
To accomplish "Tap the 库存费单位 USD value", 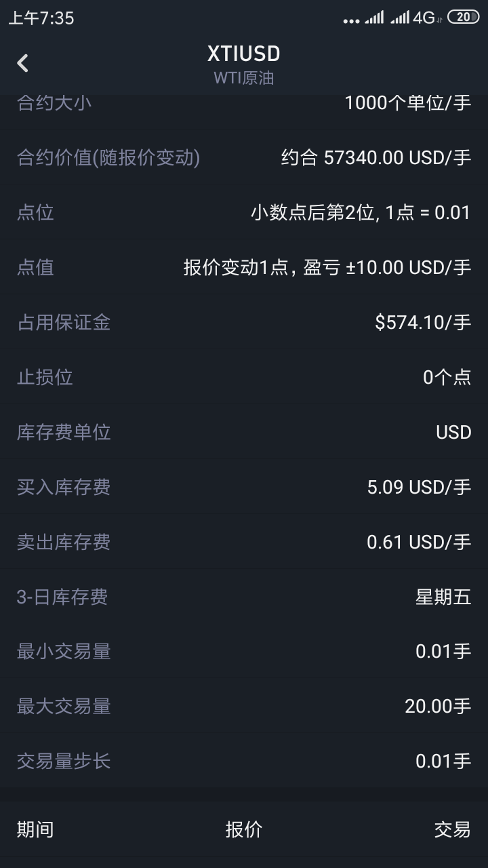I will click(x=453, y=432).
